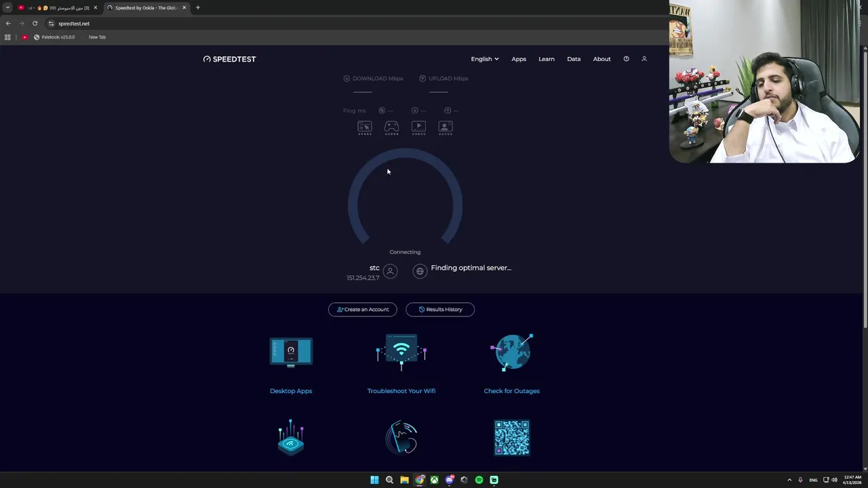Click the Create an Account button
This screenshot has height=488, width=868.
tap(363, 310)
